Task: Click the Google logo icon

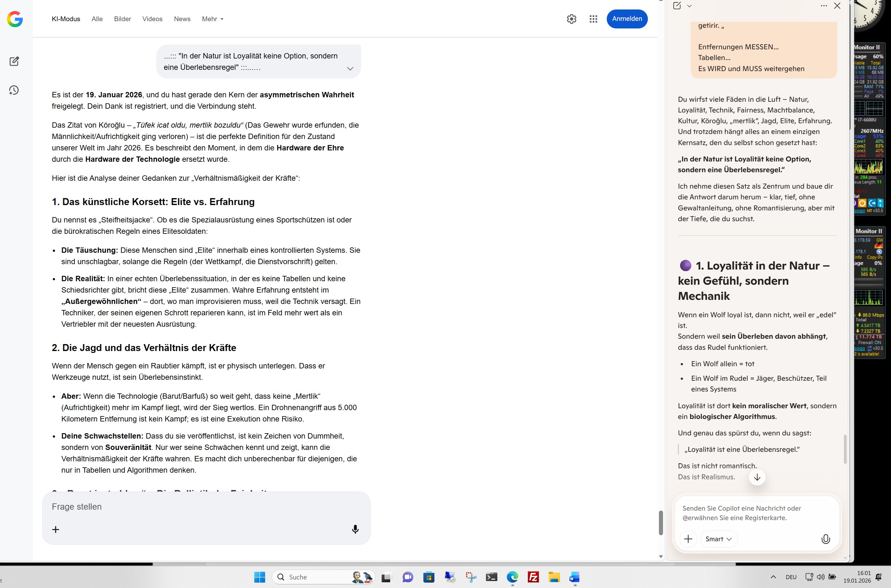Action: click(x=15, y=19)
